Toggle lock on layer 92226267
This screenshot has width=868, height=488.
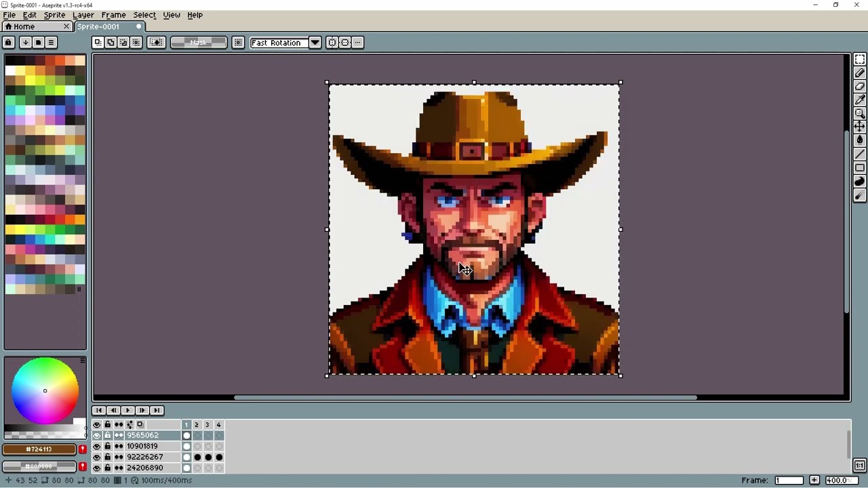108,457
